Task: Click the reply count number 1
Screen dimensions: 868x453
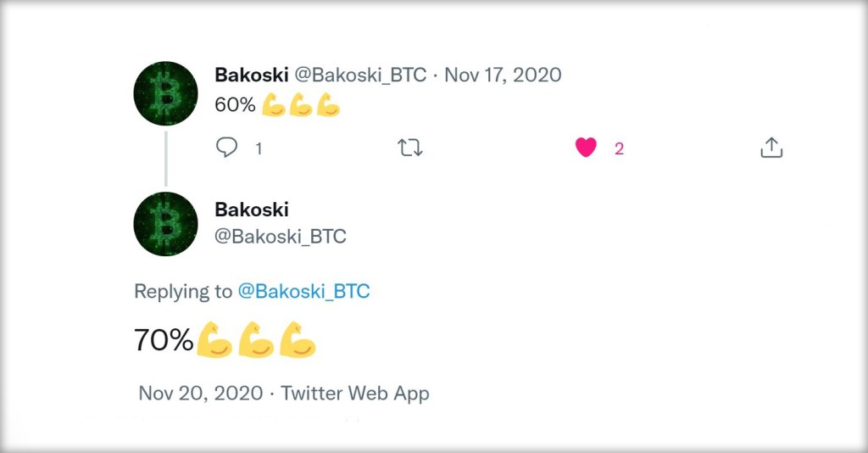Action: pos(259,148)
